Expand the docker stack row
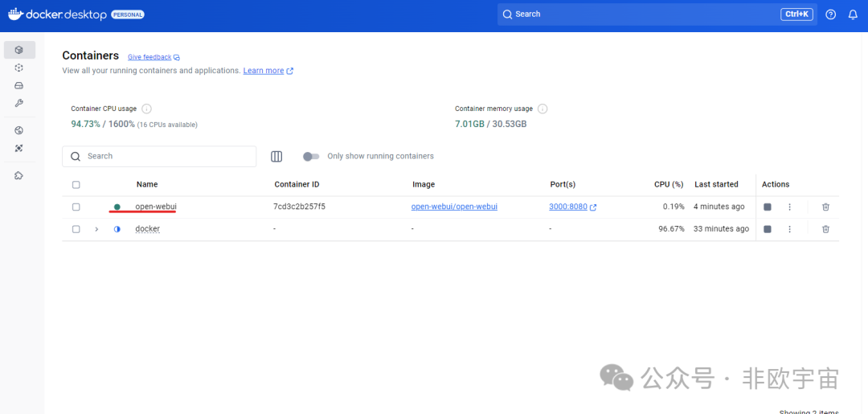Viewport: 868px width, 414px height. coord(96,229)
